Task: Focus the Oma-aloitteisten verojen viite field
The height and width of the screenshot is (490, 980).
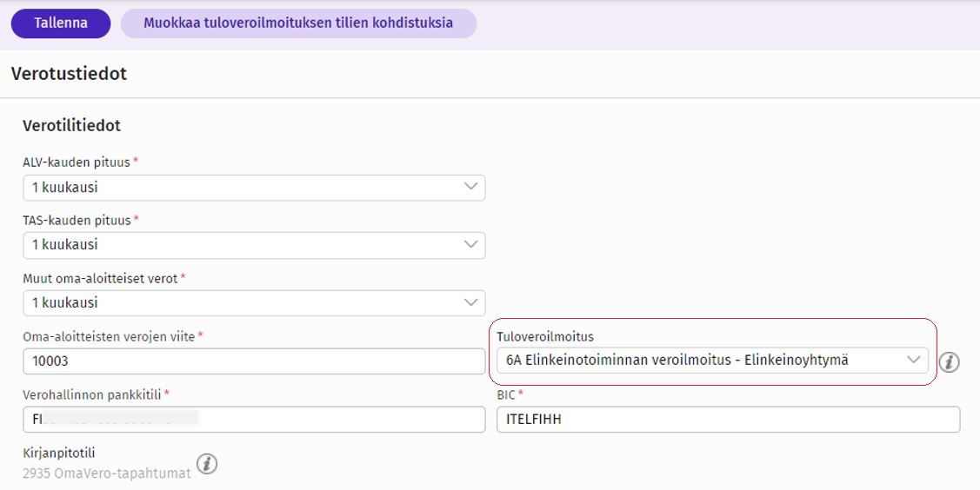Action: [x=253, y=361]
